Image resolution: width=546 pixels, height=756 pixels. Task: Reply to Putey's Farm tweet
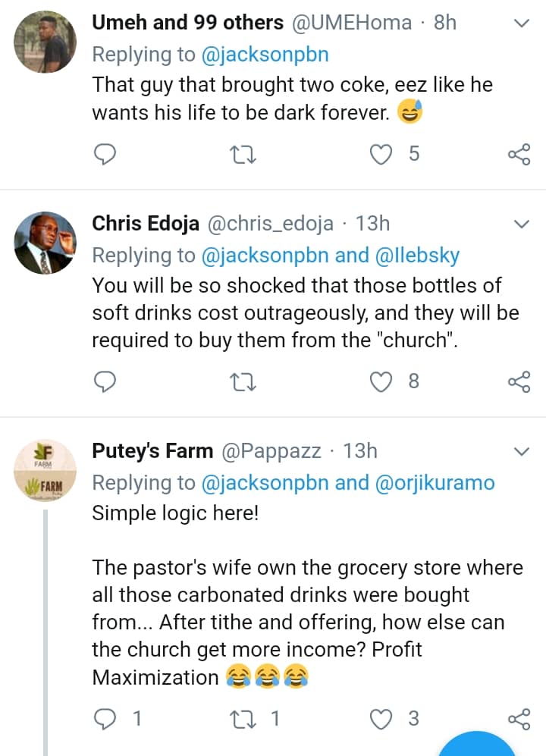(104, 718)
